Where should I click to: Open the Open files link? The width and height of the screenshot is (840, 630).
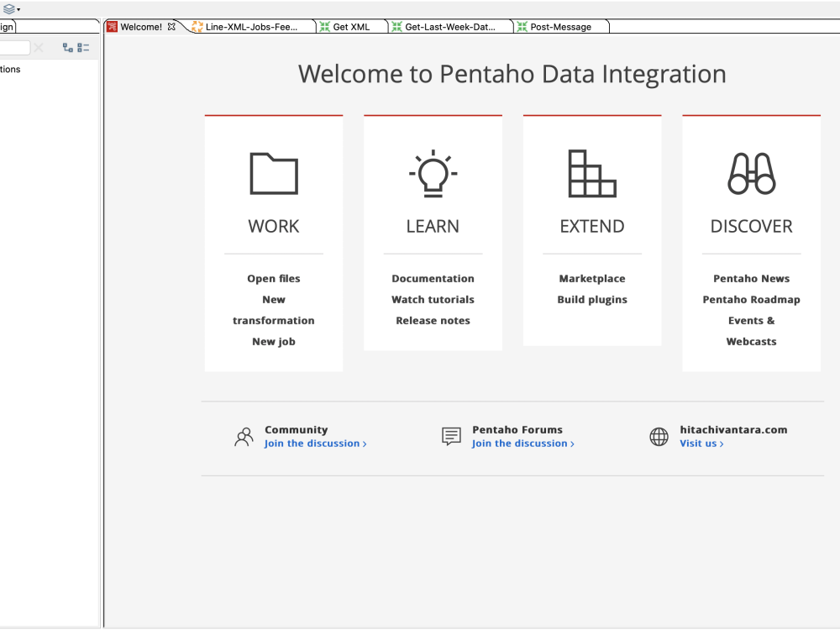(x=274, y=279)
